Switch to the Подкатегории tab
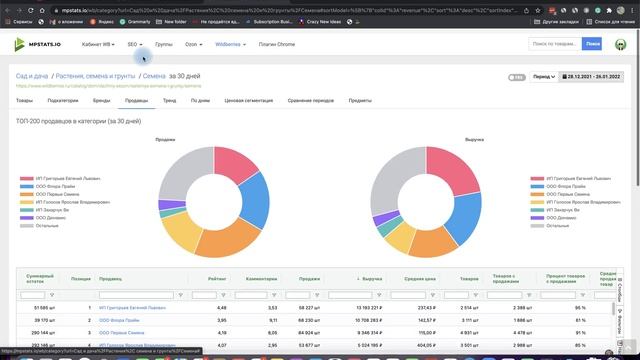Screen dimensions: 640x360 [x=62, y=100]
